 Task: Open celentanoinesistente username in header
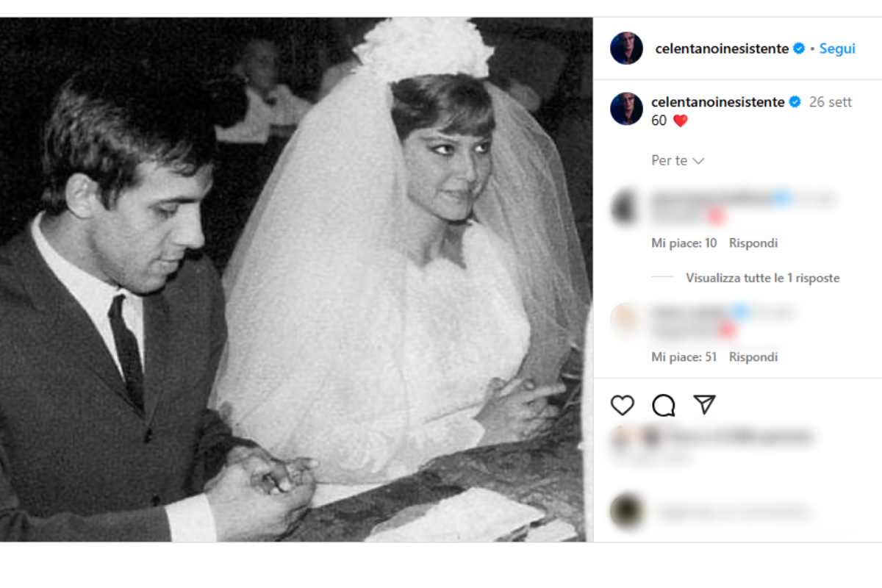tap(721, 49)
